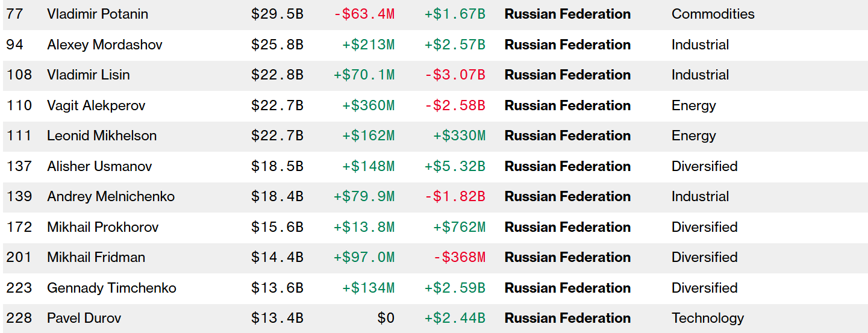Click rank number 228
868x333 pixels.
click(19, 318)
